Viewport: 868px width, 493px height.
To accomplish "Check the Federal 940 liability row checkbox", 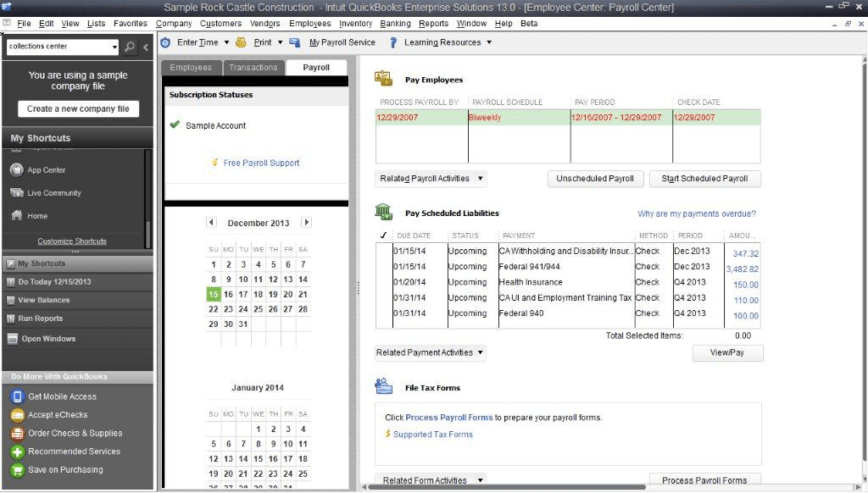I will (x=384, y=313).
